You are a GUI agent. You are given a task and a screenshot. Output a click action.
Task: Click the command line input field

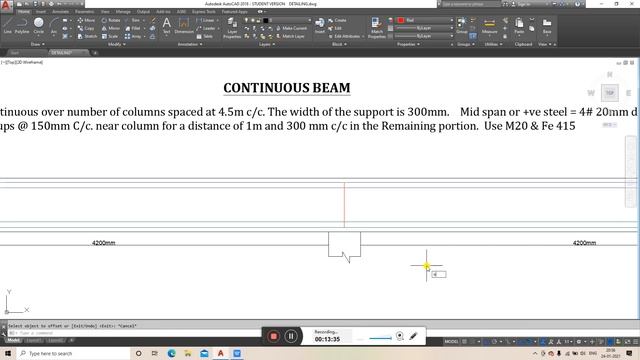click(x=135, y=333)
